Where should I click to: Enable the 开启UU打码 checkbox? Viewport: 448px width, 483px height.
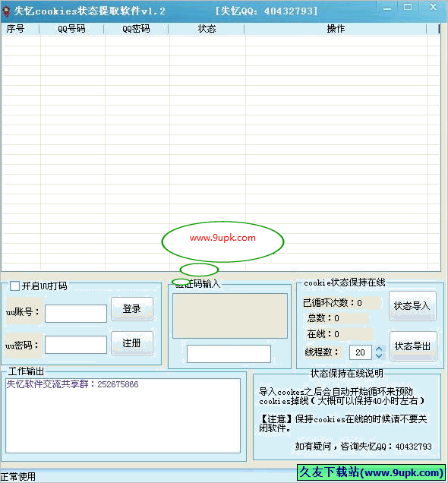14,286
